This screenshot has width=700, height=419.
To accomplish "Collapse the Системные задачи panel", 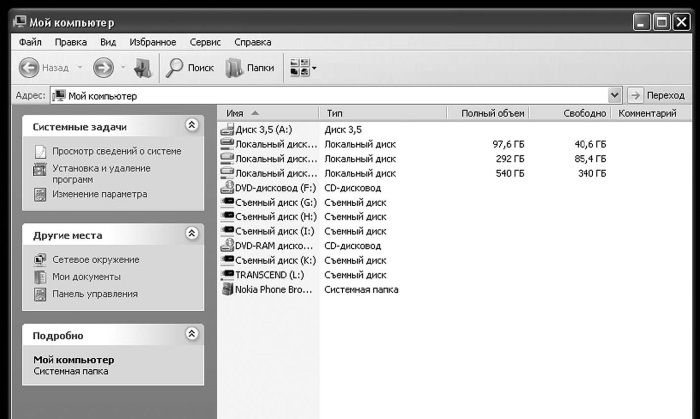I will (x=192, y=126).
